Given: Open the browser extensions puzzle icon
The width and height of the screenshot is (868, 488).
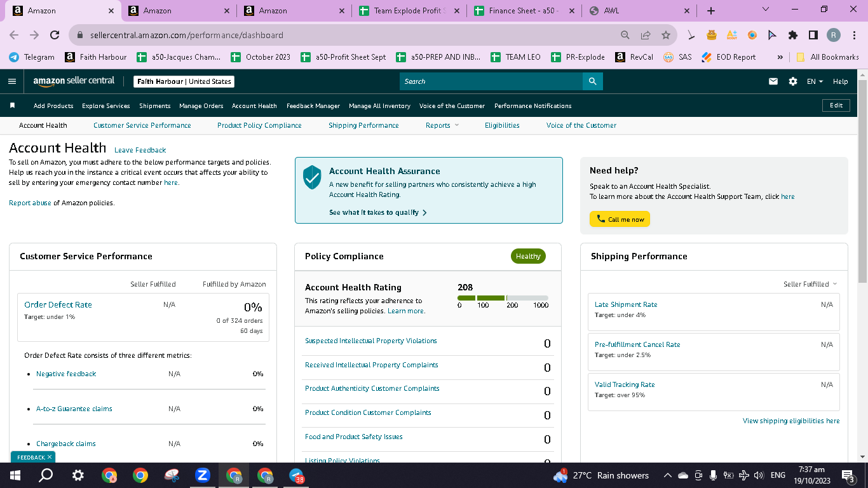Looking at the screenshot, I should point(793,35).
